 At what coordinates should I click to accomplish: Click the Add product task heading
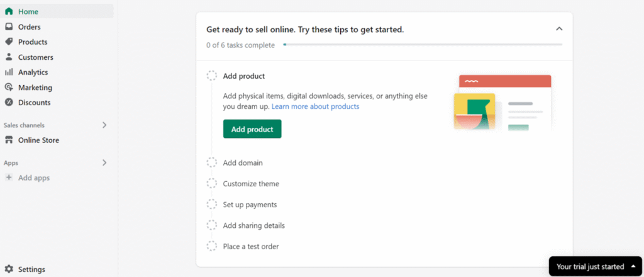(x=244, y=76)
